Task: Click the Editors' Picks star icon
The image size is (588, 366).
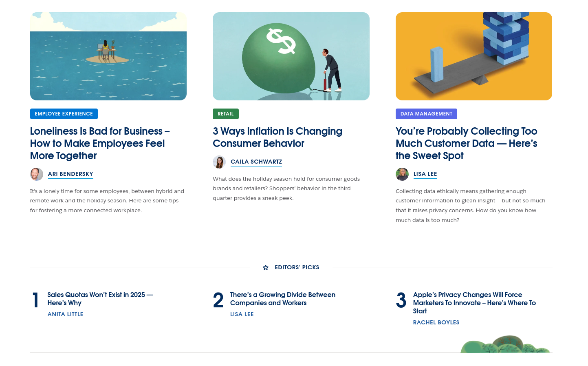Action: [x=266, y=268]
